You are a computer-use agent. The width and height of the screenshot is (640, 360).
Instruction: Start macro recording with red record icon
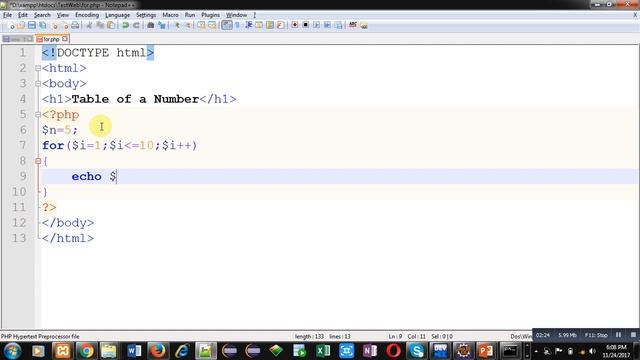(295, 25)
